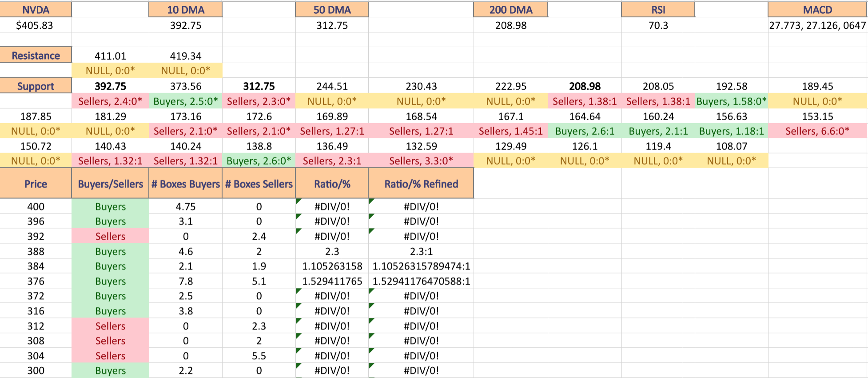
Task: Select the Sellers, 2.3:1 cell
Action: (x=332, y=161)
